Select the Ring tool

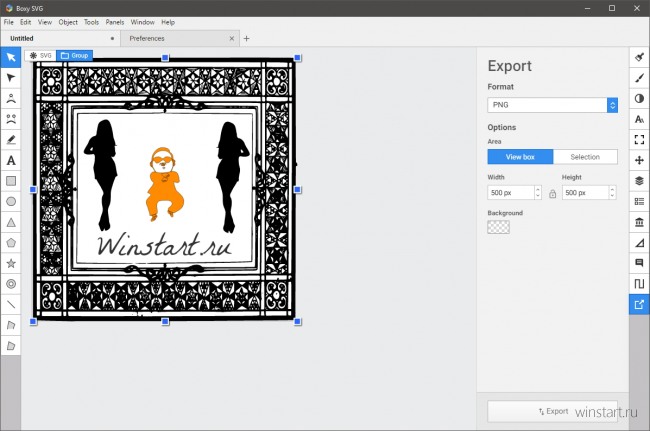coord(11,284)
